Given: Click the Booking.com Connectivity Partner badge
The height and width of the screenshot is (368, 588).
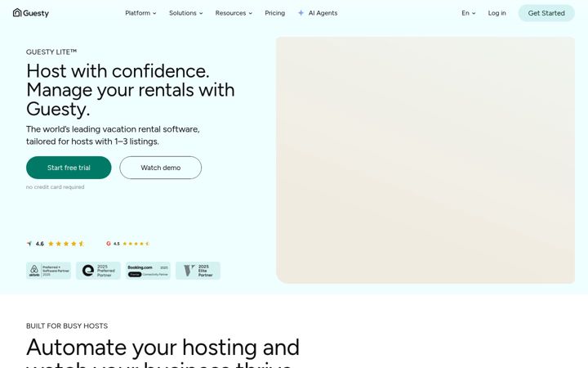Looking at the screenshot, I should point(148,271).
